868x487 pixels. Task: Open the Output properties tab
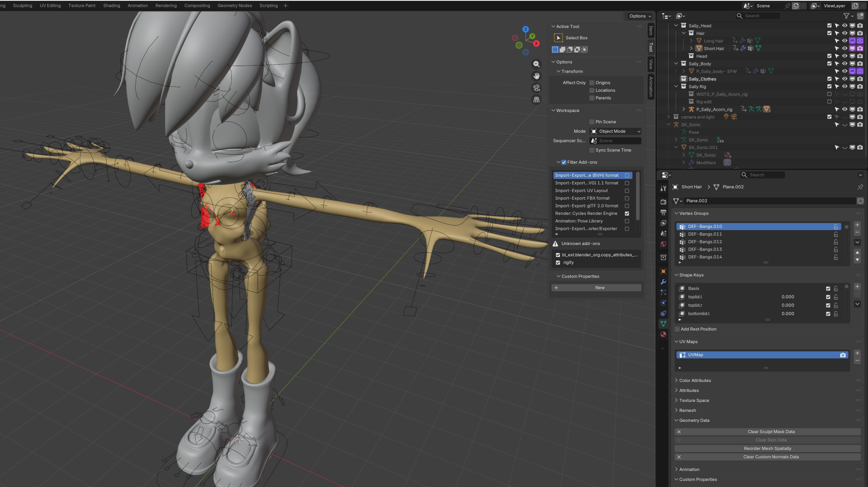pos(663,212)
